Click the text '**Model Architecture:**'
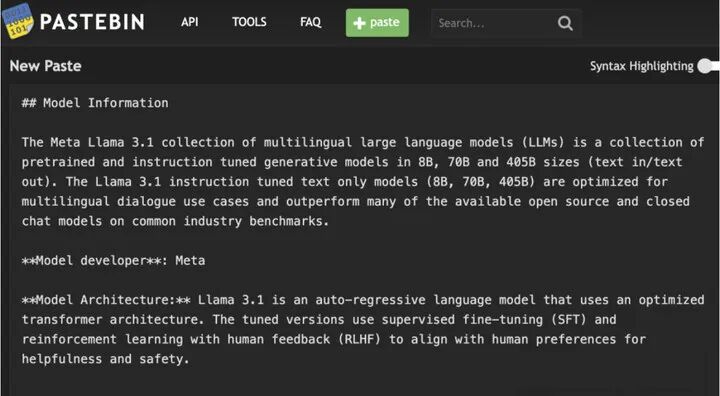This screenshot has height=396, width=720. [106, 300]
